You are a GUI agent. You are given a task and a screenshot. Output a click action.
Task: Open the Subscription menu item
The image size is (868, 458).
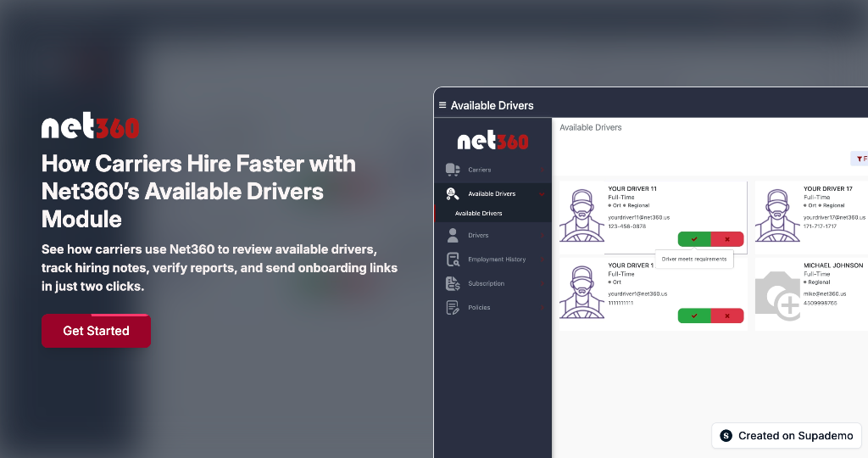[x=492, y=283]
